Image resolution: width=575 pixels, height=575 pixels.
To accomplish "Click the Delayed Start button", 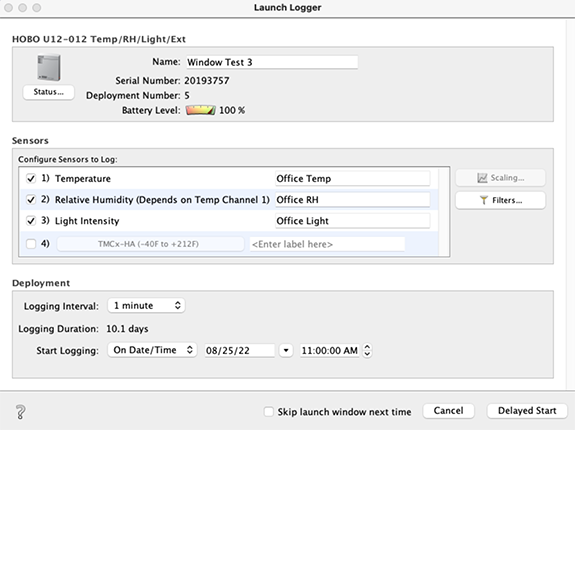I will 527,411.
